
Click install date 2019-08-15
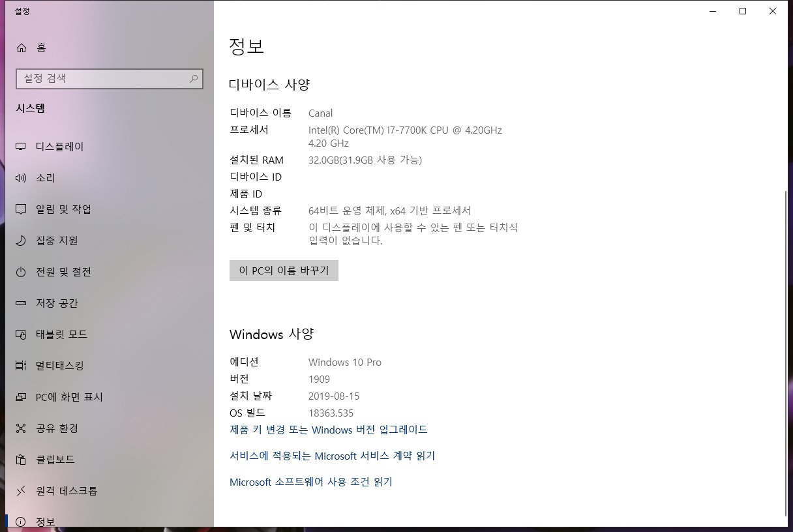pos(334,396)
